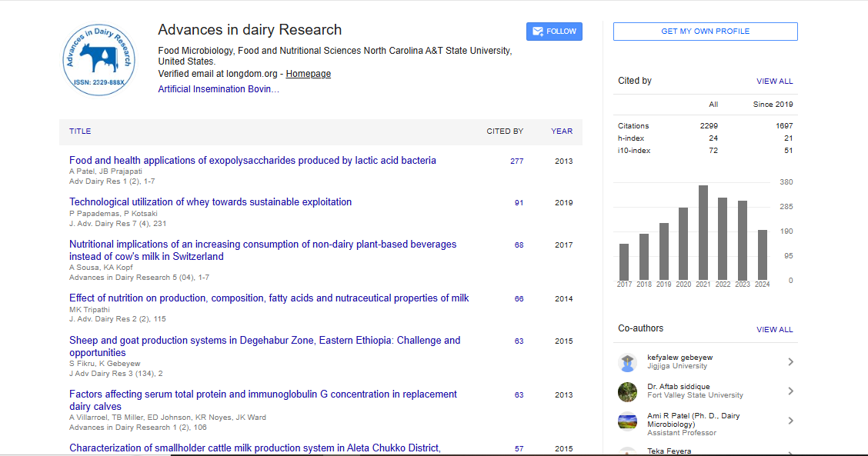Open the Artificial Insemination Bovin… interest link
Screen dimensions: 868x456
tap(219, 89)
